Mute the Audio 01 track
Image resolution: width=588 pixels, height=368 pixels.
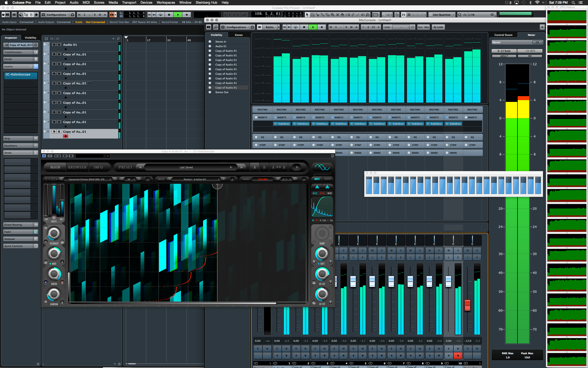pos(54,45)
